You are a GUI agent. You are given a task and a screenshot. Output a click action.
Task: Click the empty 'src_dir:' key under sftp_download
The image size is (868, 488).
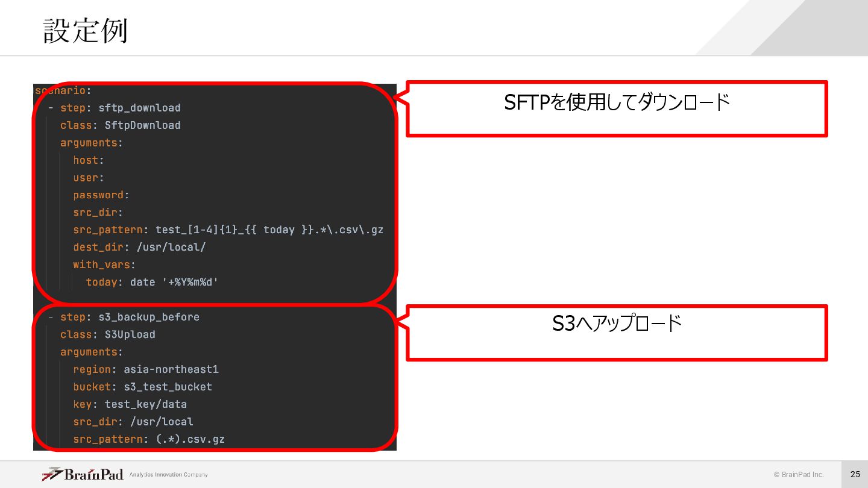[x=98, y=213]
